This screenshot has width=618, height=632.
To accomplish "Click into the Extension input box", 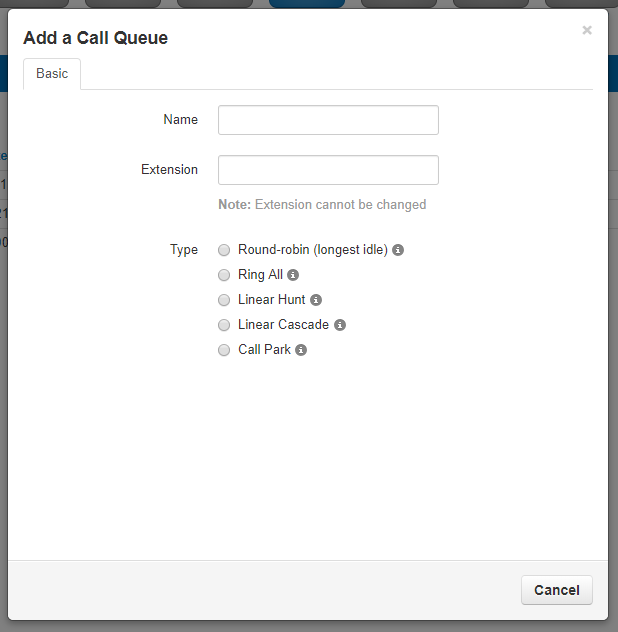I will 328,170.
